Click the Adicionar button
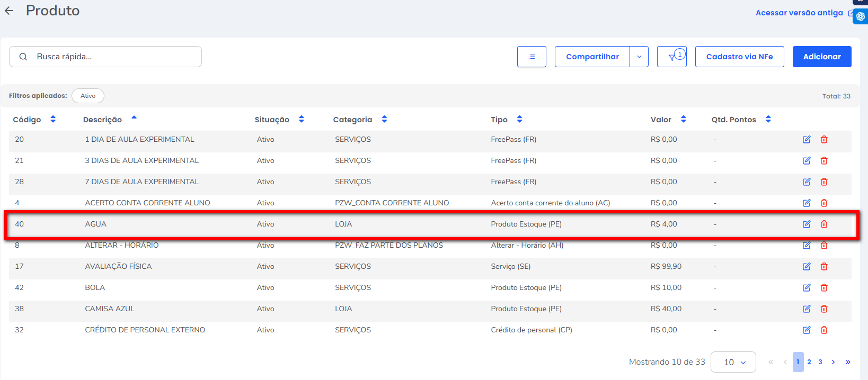 (821, 57)
